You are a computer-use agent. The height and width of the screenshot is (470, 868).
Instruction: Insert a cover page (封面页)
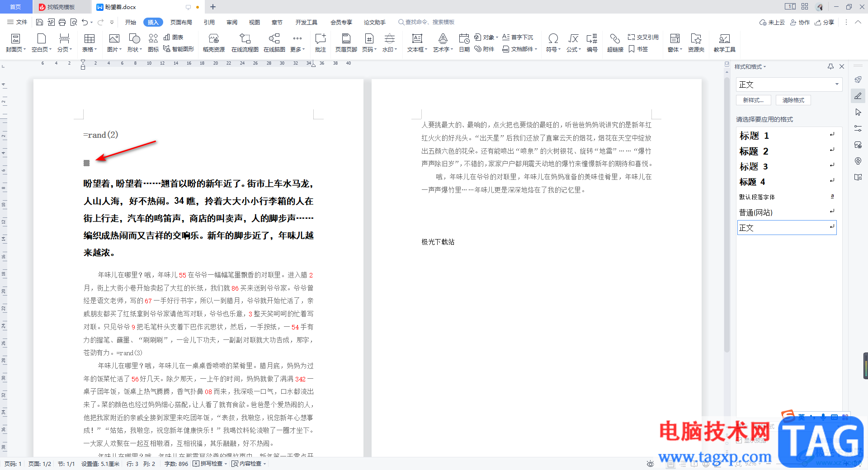[x=15, y=43]
